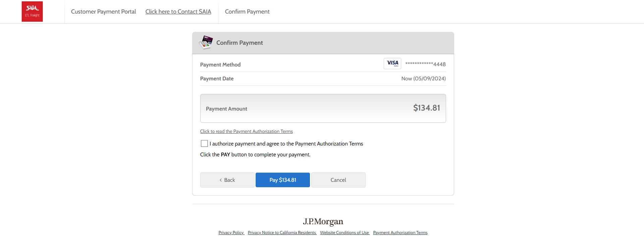Screen dimensions: 644x251
Task: Open footer Payment Authorization Terms link
Action: [x=400, y=233]
